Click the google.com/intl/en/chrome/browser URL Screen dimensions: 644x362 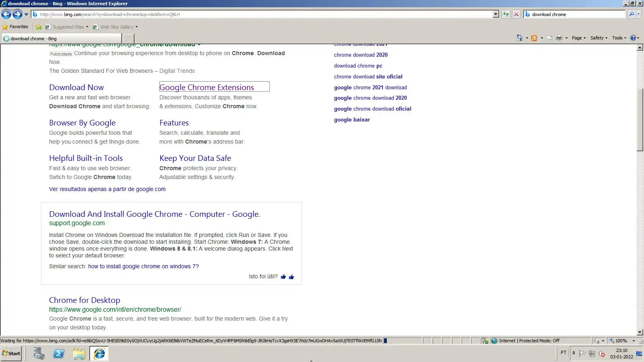click(x=115, y=310)
